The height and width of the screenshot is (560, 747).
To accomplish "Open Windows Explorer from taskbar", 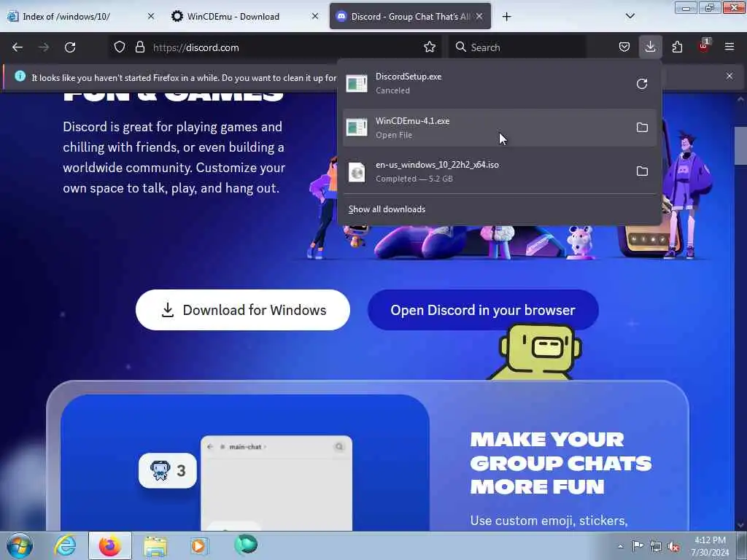I will (155, 545).
